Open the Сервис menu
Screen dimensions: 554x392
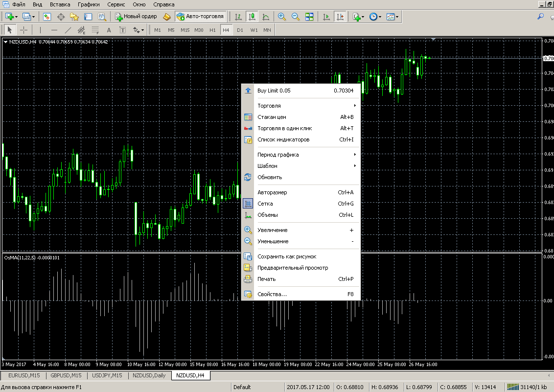(x=116, y=4)
